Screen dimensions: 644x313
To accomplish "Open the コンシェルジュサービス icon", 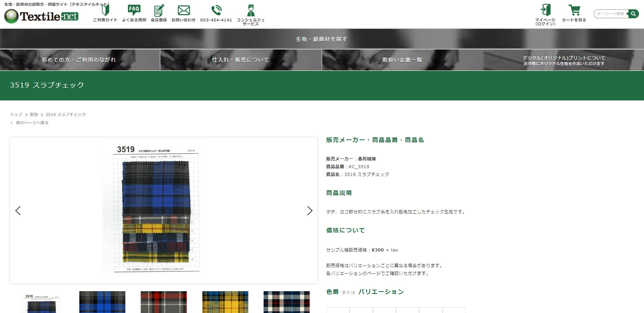I will [x=250, y=15].
